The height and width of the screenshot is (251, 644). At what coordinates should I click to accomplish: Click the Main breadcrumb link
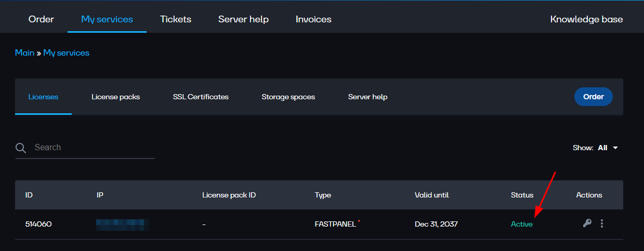pos(24,52)
